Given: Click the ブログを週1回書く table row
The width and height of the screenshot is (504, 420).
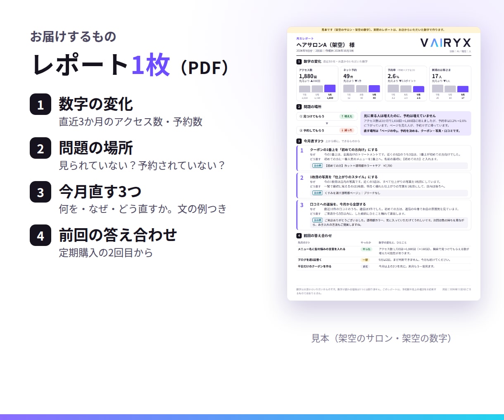Looking at the screenshot, I should [x=384, y=260].
